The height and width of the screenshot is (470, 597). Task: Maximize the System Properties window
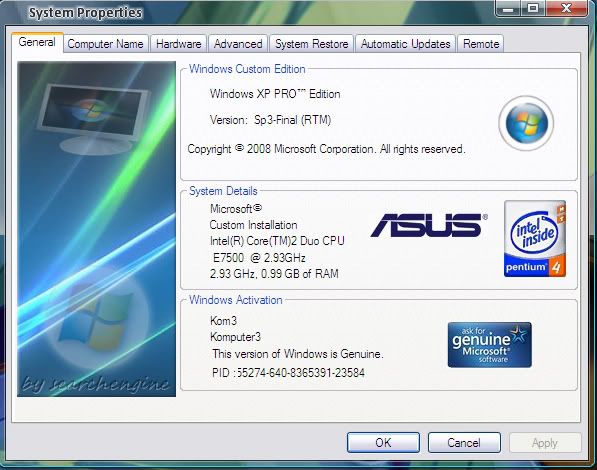click(x=533, y=8)
